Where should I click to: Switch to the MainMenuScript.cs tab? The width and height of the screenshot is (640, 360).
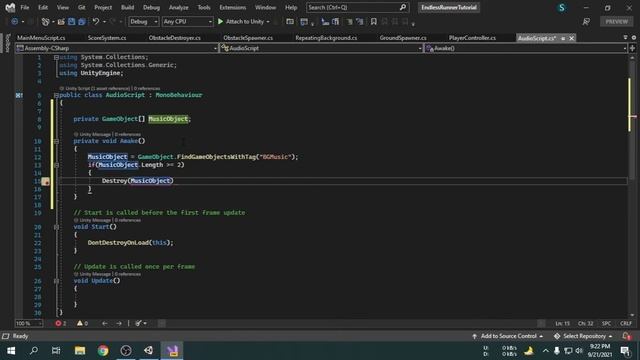[x=41, y=38]
